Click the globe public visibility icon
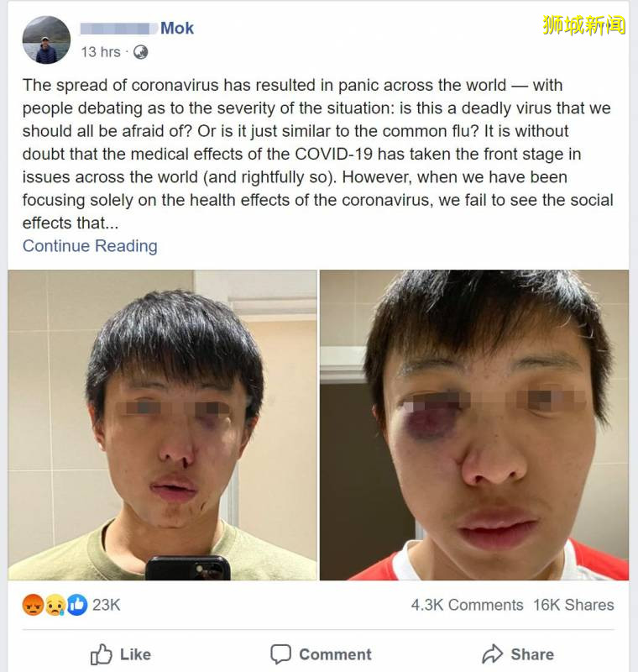This screenshot has width=638, height=672. point(140,52)
